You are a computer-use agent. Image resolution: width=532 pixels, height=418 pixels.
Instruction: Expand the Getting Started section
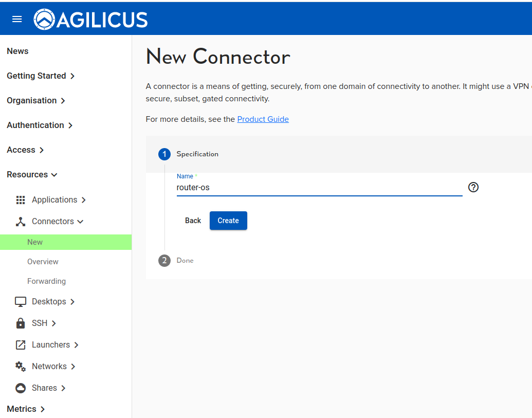(41, 76)
